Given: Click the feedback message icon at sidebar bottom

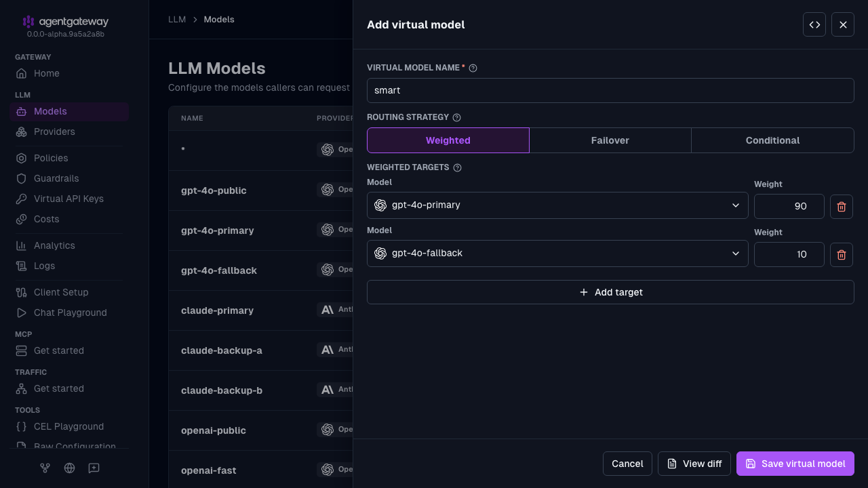Looking at the screenshot, I should (94, 468).
